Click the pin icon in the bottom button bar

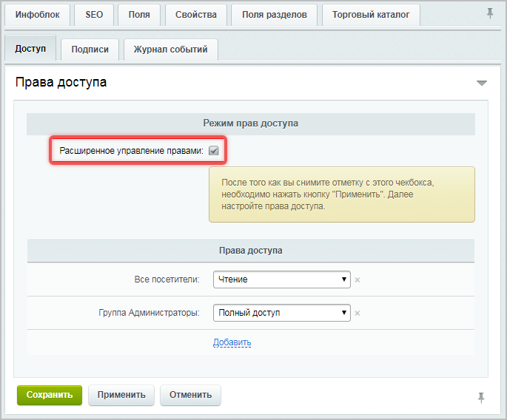click(481, 397)
